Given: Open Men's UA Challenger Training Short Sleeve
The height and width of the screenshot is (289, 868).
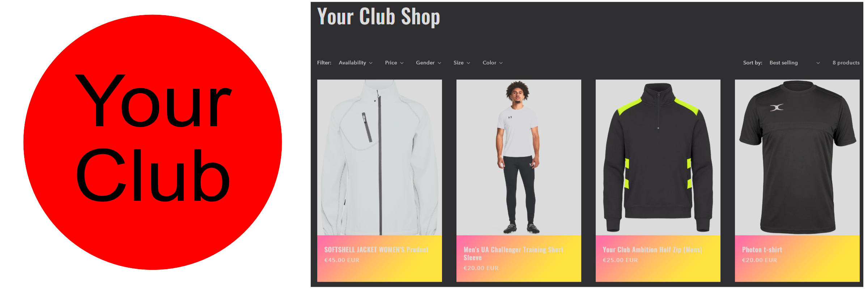Looking at the screenshot, I should [x=513, y=254].
